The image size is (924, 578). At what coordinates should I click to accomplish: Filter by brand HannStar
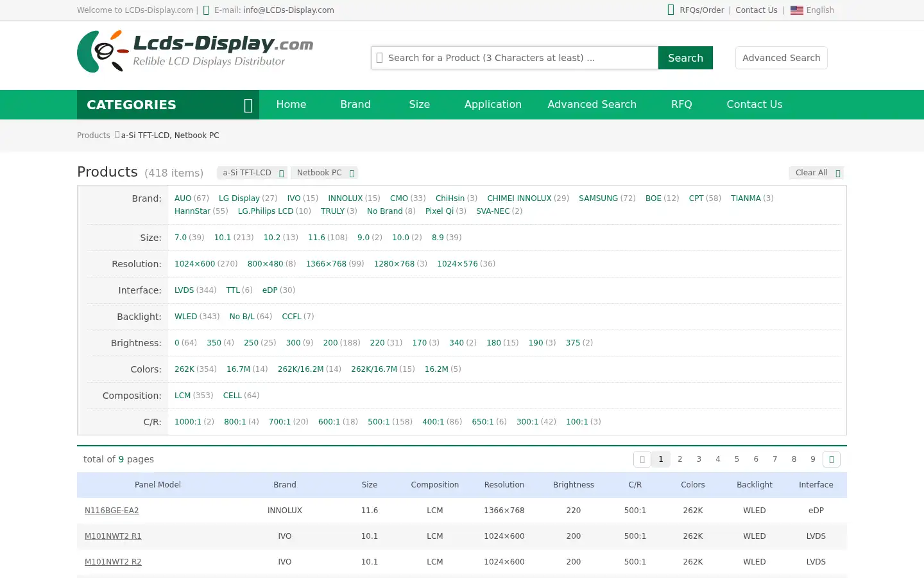(x=193, y=211)
